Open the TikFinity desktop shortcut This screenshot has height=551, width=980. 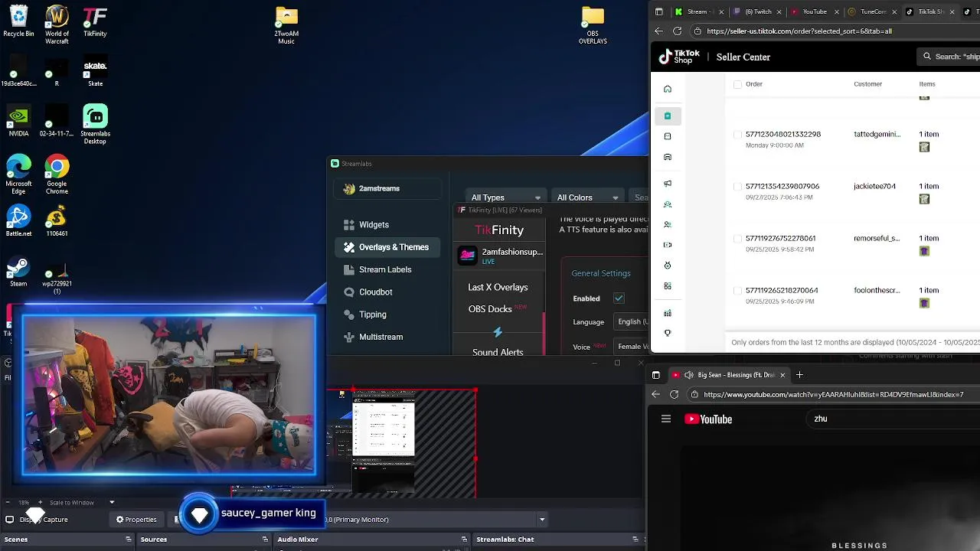[x=95, y=21]
